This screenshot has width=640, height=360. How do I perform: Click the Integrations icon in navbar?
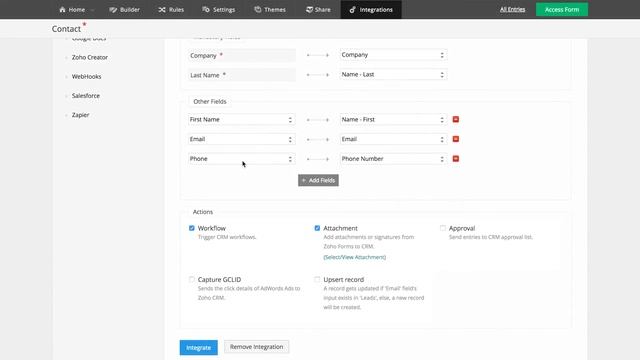pyautogui.click(x=352, y=9)
